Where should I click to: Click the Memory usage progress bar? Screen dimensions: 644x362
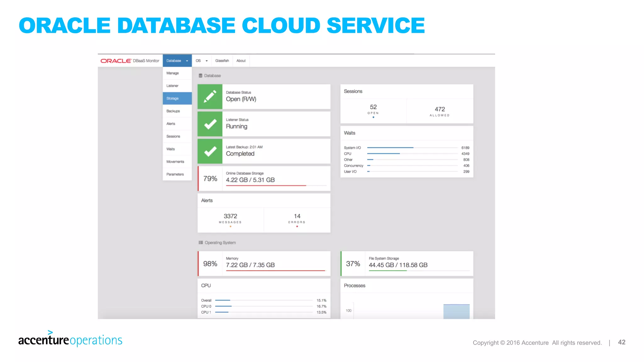point(276,271)
